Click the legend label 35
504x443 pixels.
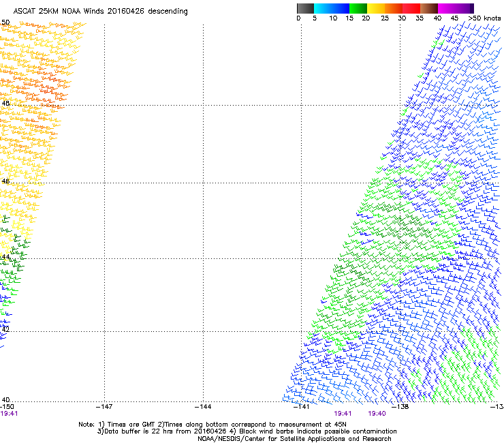click(x=420, y=18)
